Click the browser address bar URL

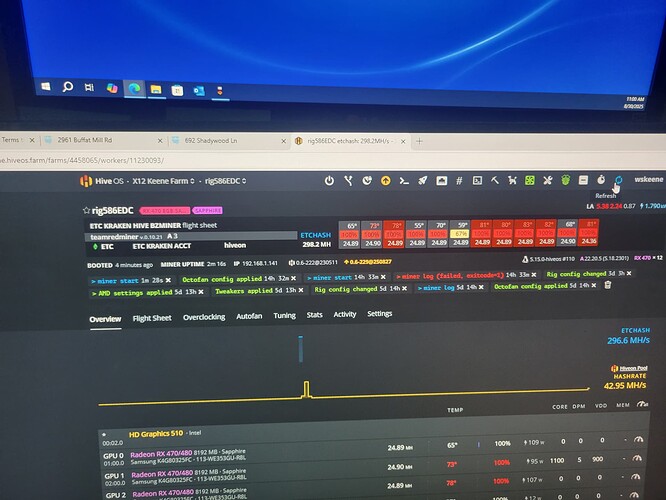82,160
